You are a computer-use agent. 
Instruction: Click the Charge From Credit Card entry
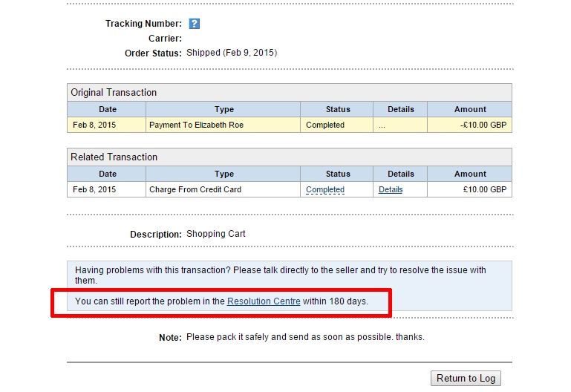coord(195,189)
